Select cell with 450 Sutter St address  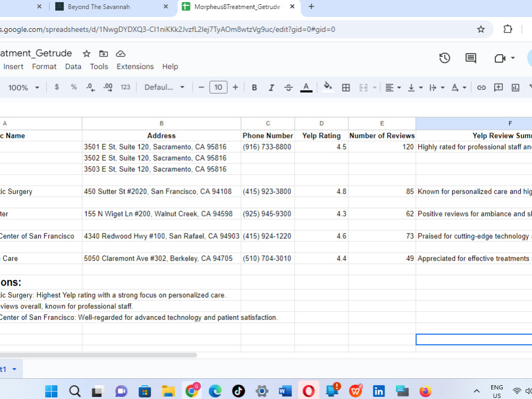[x=162, y=192]
